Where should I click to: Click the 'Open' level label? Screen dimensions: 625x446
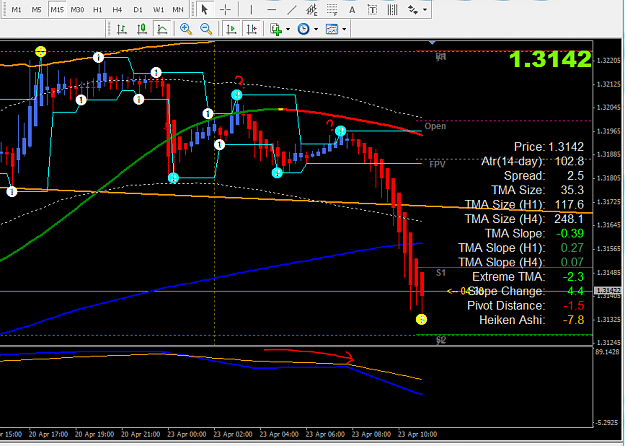point(435,126)
